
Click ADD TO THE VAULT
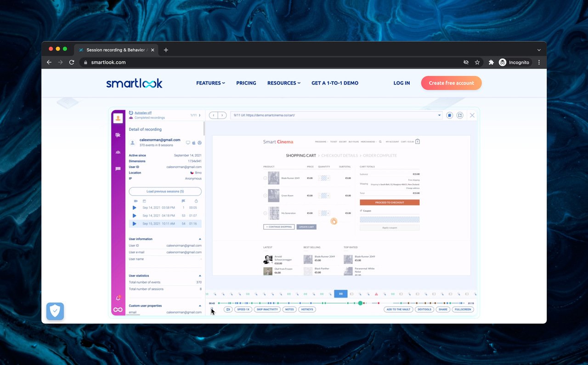click(x=398, y=309)
